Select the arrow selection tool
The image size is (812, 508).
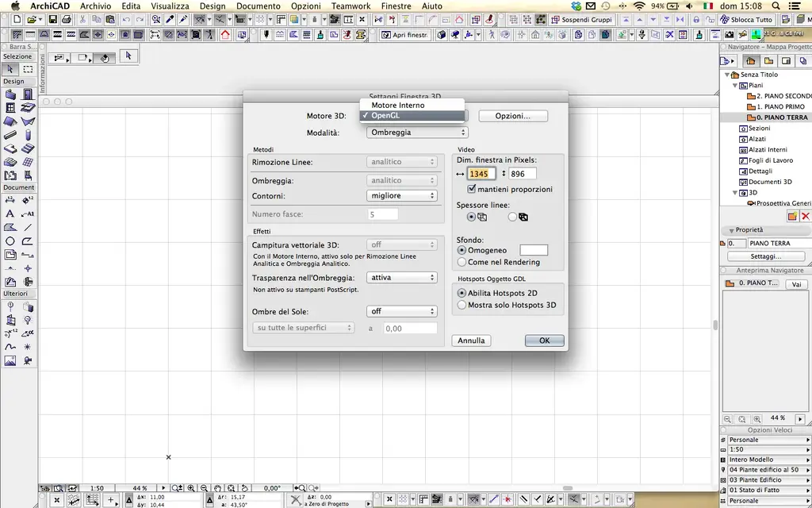point(10,68)
